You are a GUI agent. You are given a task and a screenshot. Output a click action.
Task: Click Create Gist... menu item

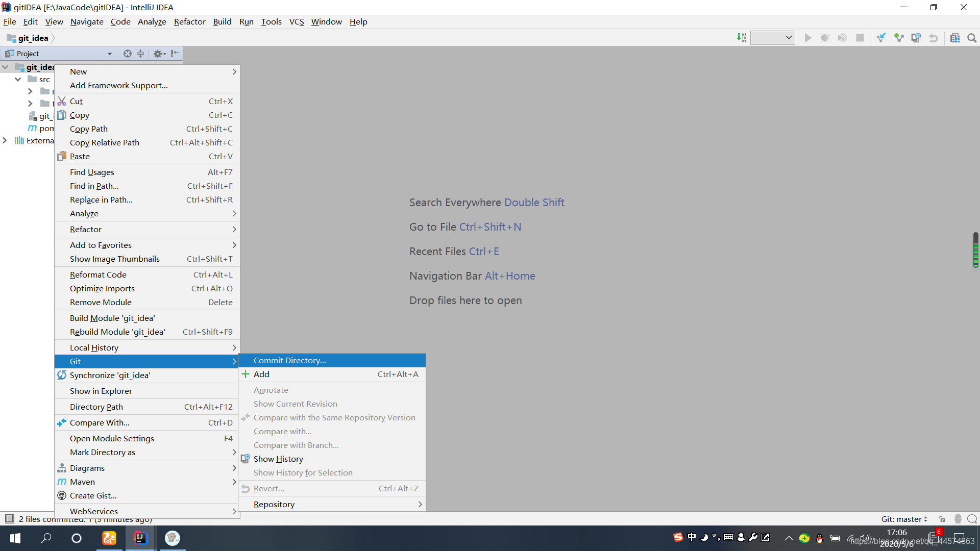tap(147, 495)
